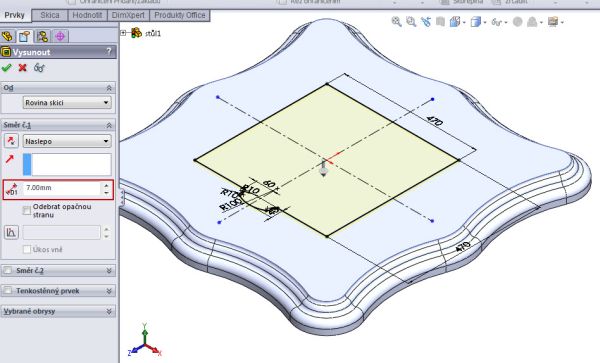Click the extrusion depth drag handle arrow
The height and width of the screenshot is (363, 600).
324,168
